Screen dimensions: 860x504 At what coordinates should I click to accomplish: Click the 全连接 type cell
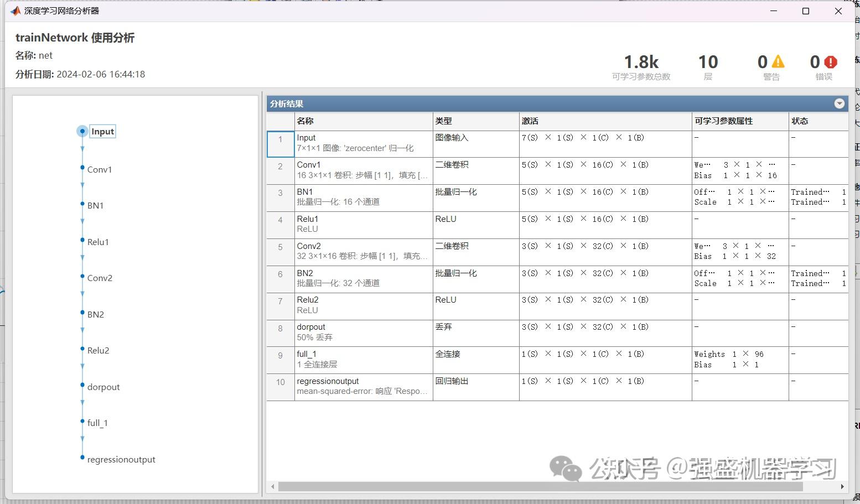(476, 360)
